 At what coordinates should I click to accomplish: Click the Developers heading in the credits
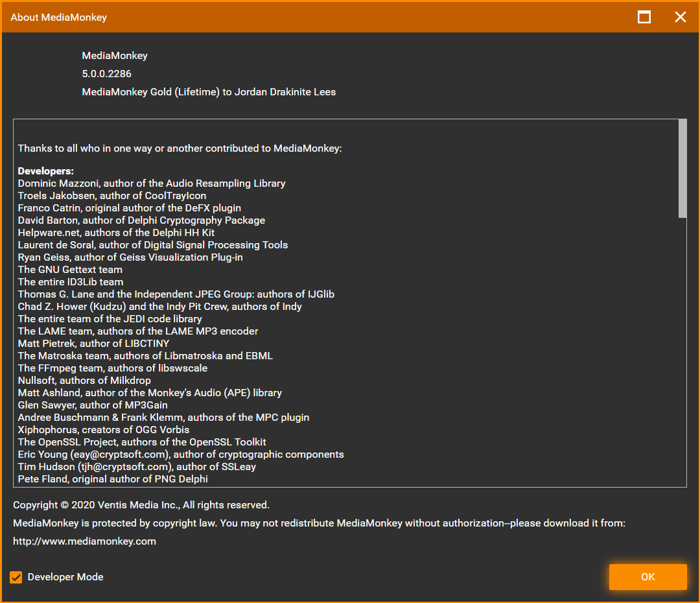(x=46, y=171)
